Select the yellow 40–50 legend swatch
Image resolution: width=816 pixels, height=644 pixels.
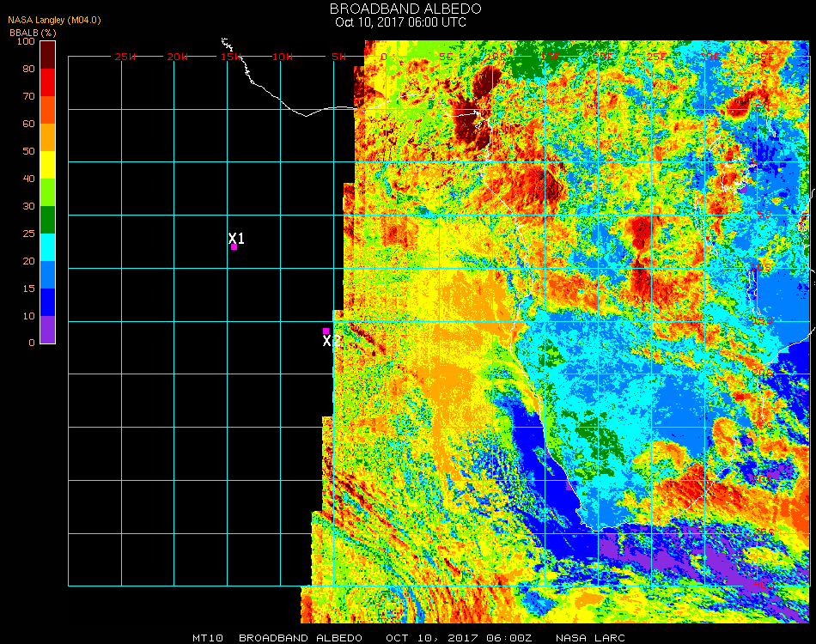48,165
